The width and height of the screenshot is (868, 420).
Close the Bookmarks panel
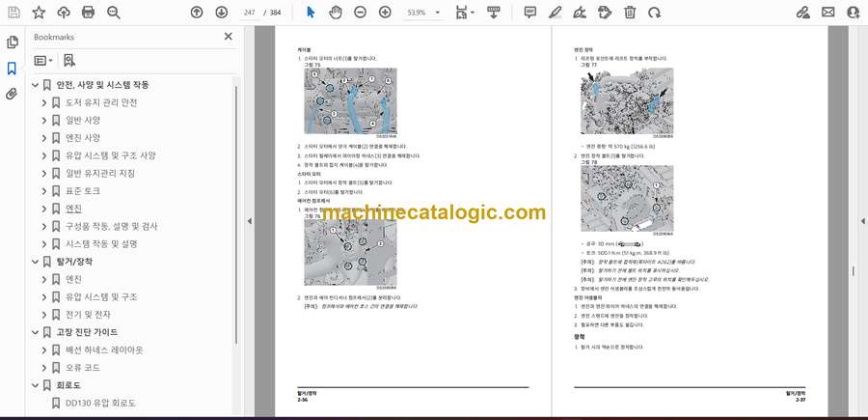click(x=229, y=37)
